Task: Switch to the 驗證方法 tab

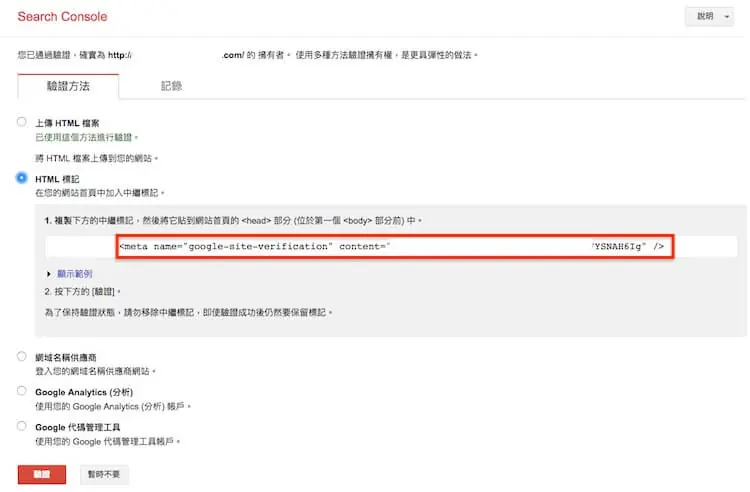Action: [68, 86]
